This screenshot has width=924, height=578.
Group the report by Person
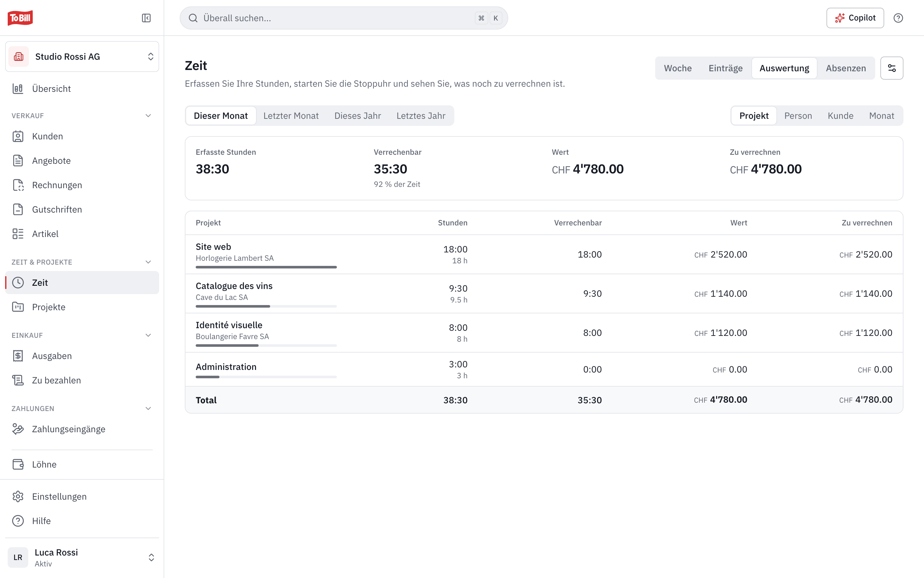point(798,116)
